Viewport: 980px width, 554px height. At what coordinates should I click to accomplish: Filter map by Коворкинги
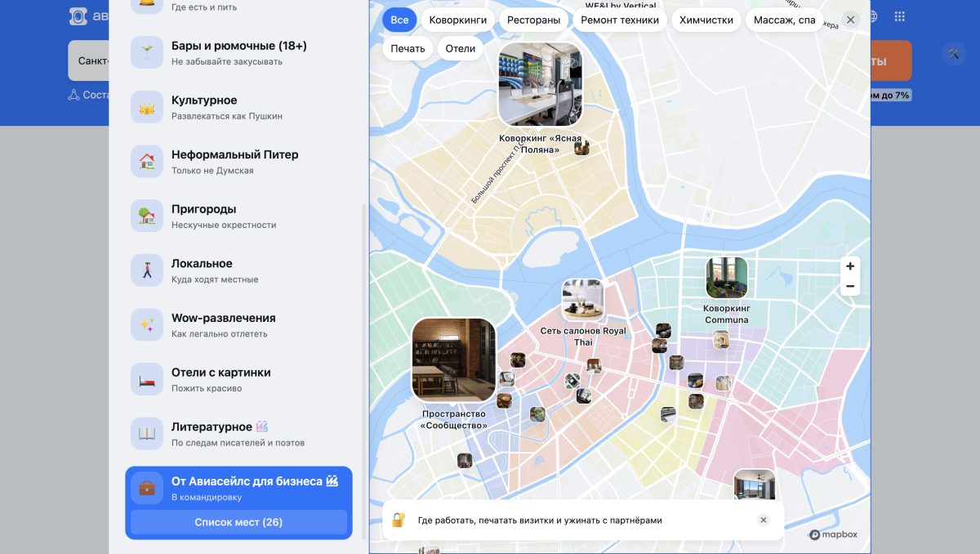(458, 20)
